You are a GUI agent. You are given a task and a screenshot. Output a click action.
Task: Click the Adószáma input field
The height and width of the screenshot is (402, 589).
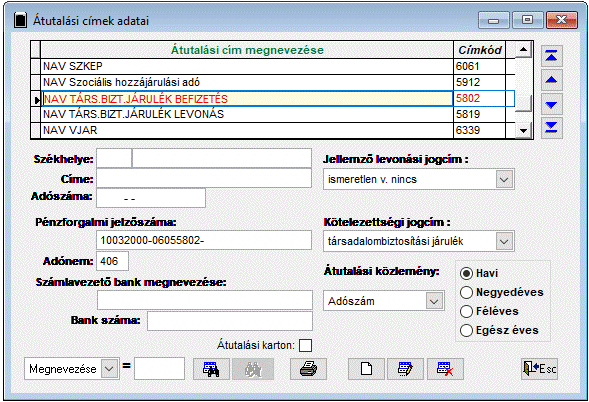click(151, 198)
